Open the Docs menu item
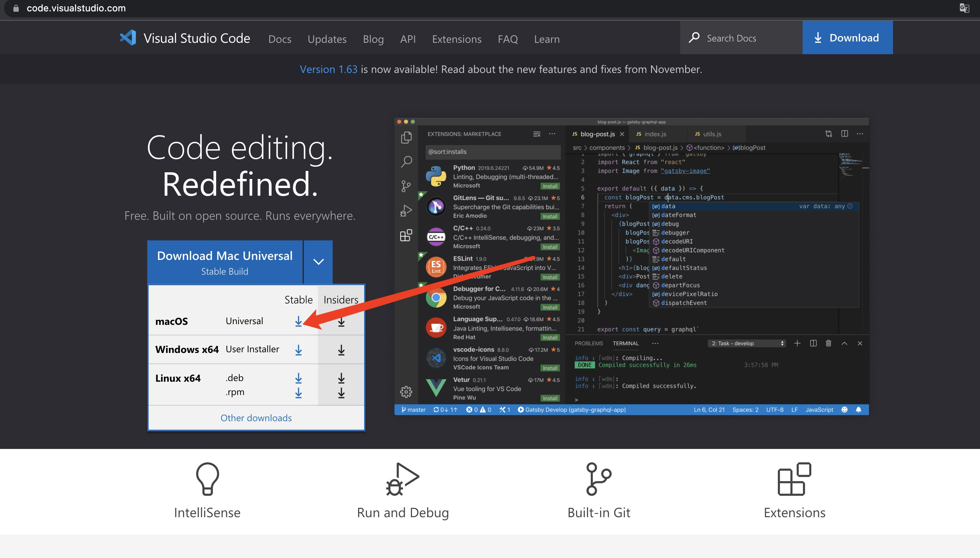Viewport: 980px width, 558px height. click(x=280, y=39)
